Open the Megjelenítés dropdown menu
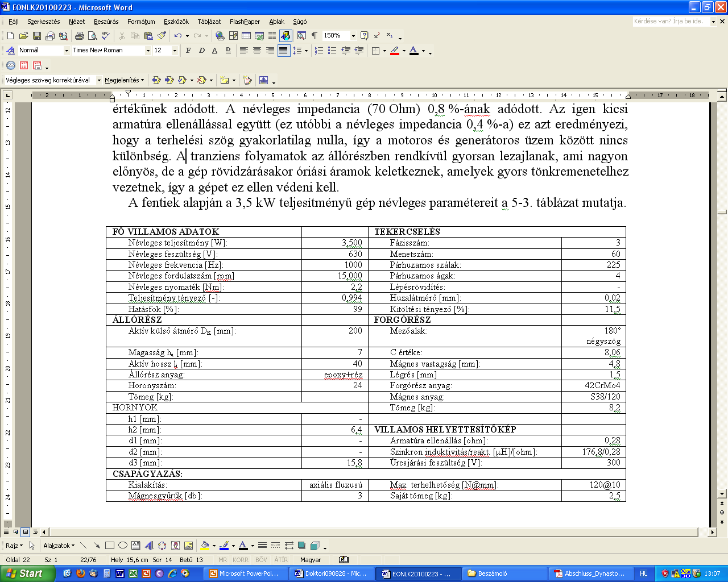Viewport: 728px width, 582px height. coord(124,80)
